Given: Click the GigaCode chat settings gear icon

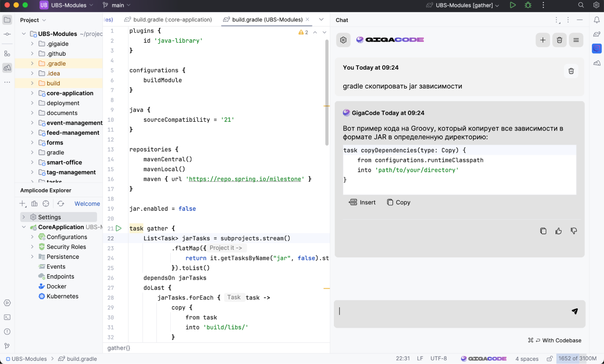Looking at the screenshot, I should (x=344, y=40).
